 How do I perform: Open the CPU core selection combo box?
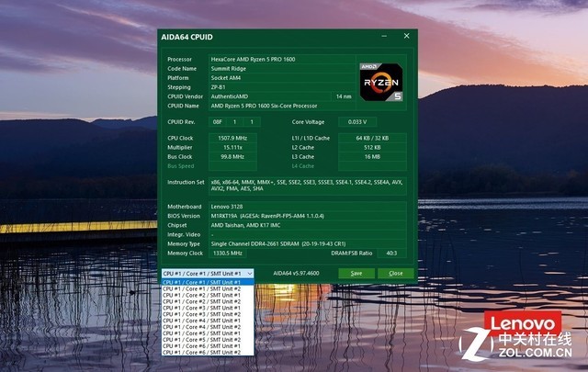(208, 274)
